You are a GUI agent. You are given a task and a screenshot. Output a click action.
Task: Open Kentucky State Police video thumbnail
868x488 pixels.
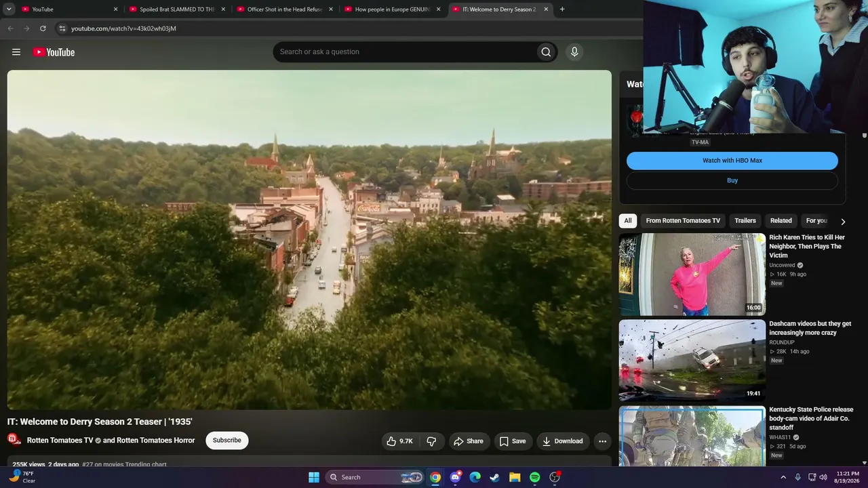[x=692, y=436]
